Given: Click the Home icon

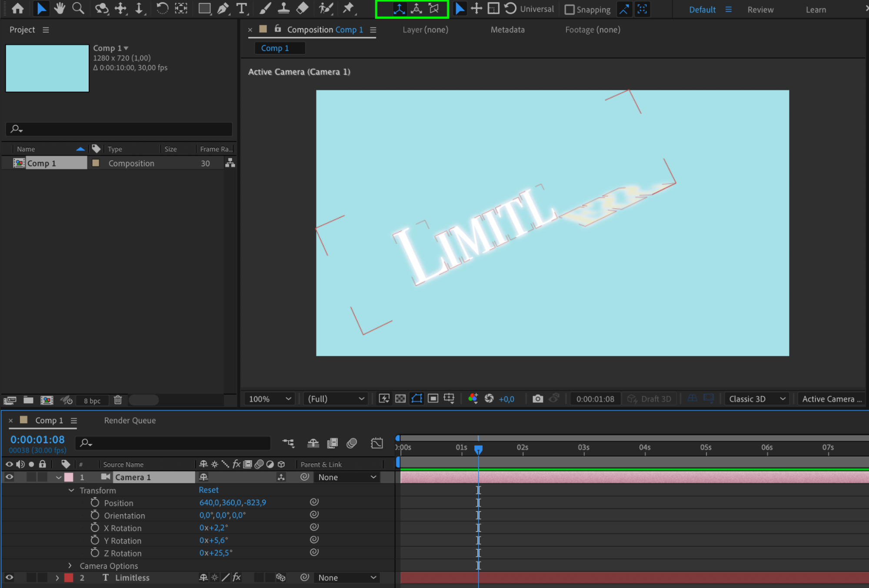Looking at the screenshot, I should point(18,8).
